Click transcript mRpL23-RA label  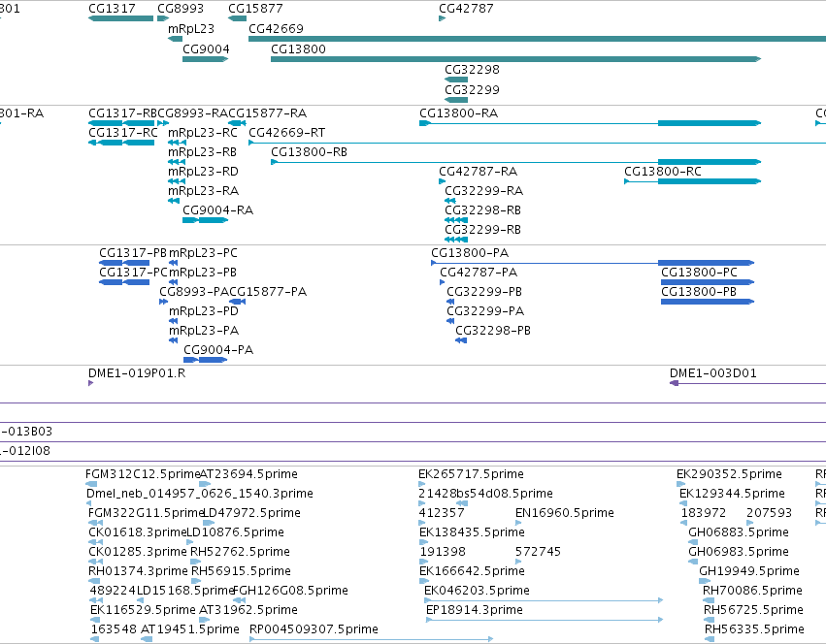203,191
